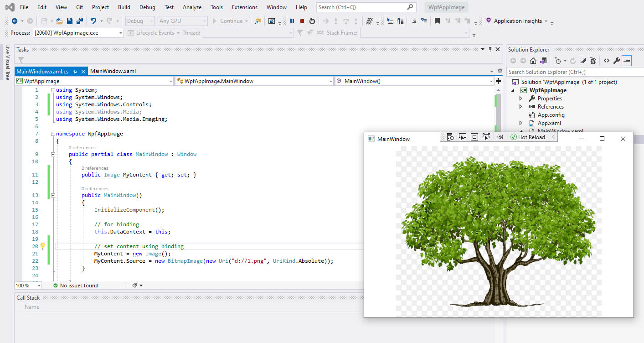Click the Application Insights button
The width and height of the screenshot is (644, 343).
518,21
